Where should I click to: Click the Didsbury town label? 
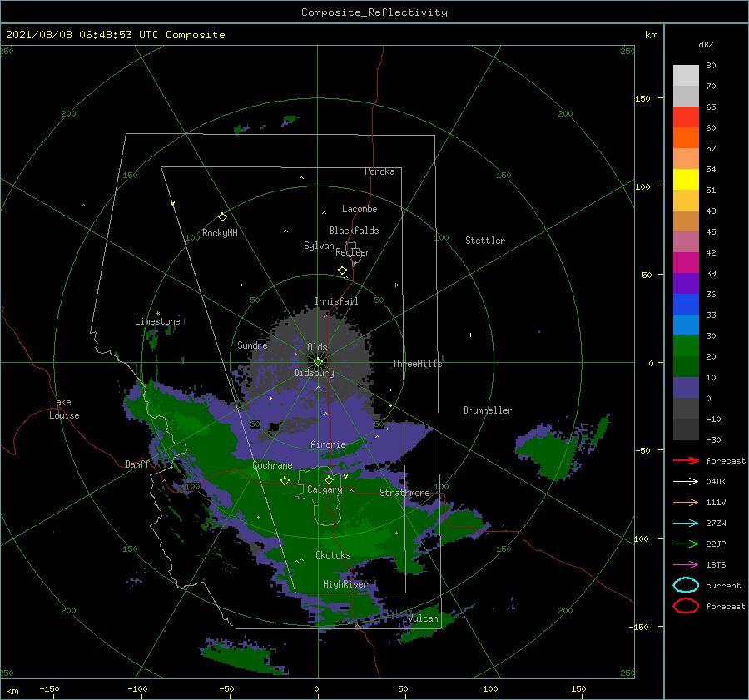(x=314, y=373)
